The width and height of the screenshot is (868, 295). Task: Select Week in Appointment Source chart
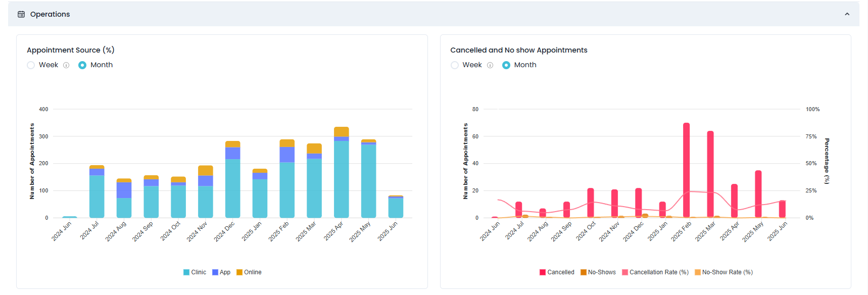31,65
